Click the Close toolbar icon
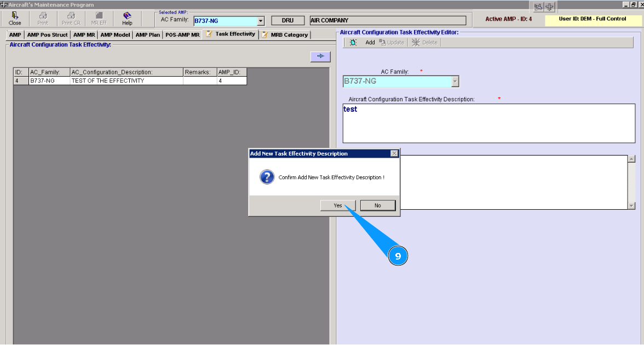644x345 pixels. click(x=15, y=19)
